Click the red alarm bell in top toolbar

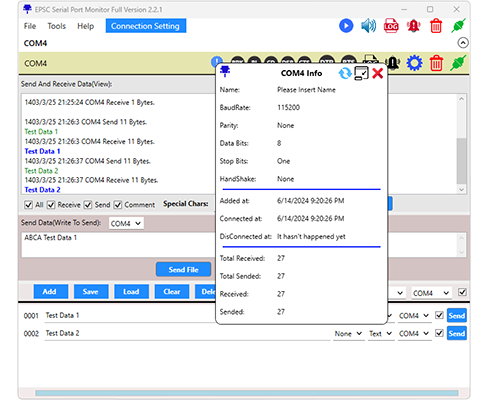413,26
